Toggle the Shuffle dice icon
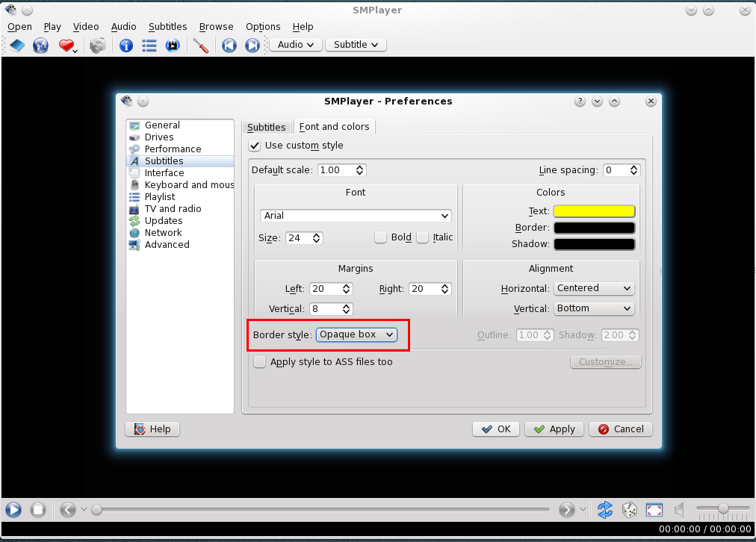The height and width of the screenshot is (542, 756). [629, 510]
